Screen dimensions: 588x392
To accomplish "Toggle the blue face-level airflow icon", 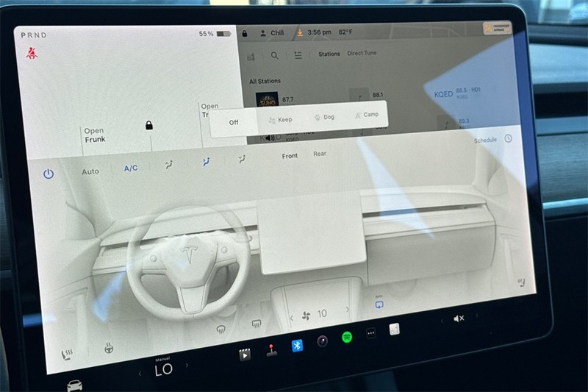I will click(x=206, y=162).
